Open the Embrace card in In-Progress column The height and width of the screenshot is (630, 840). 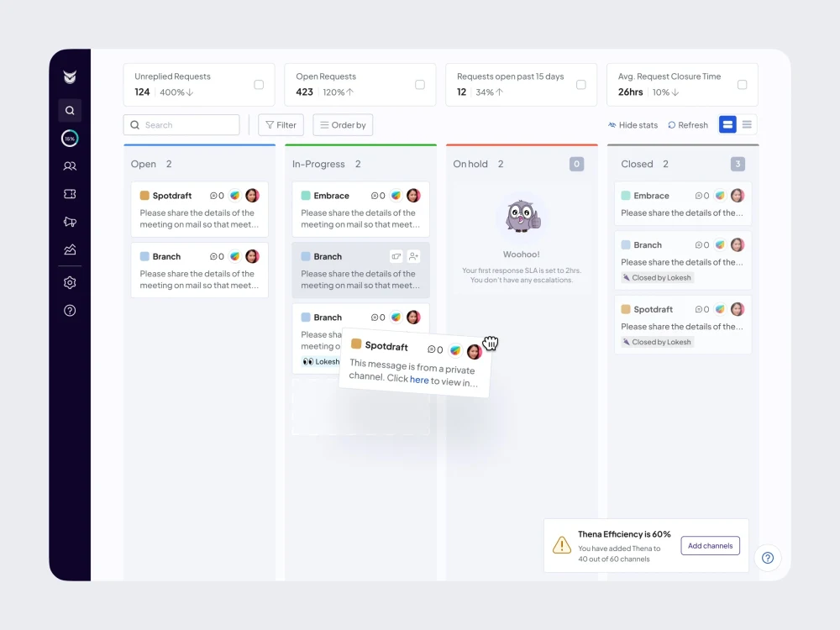[x=360, y=209]
